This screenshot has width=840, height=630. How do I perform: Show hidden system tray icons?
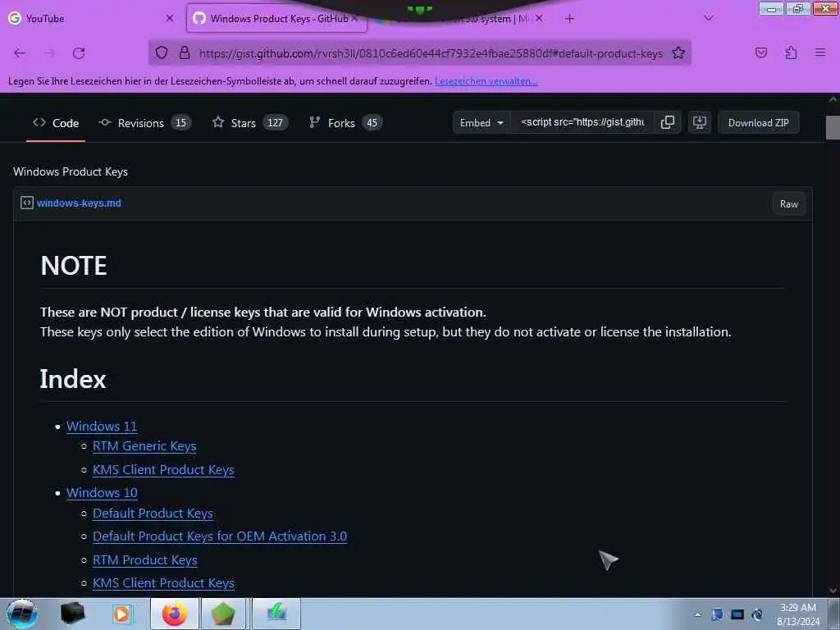pyautogui.click(x=697, y=615)
